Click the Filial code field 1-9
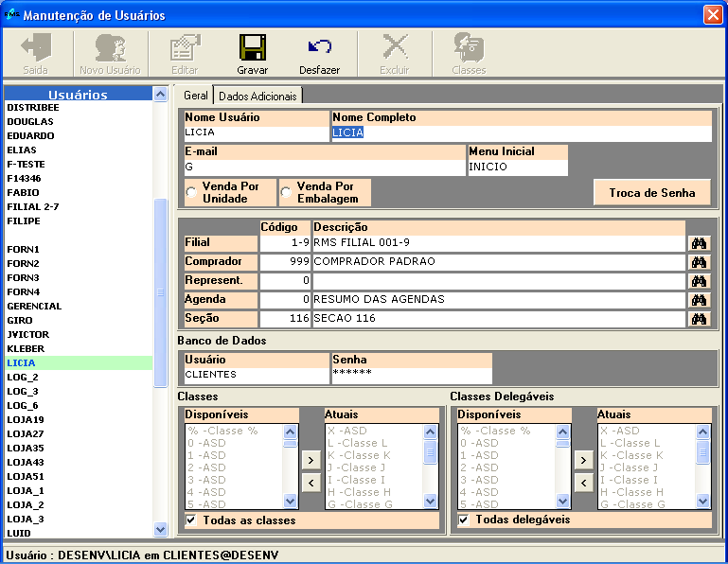This screenshot has width=728, height=564. [x=285, y=243]
